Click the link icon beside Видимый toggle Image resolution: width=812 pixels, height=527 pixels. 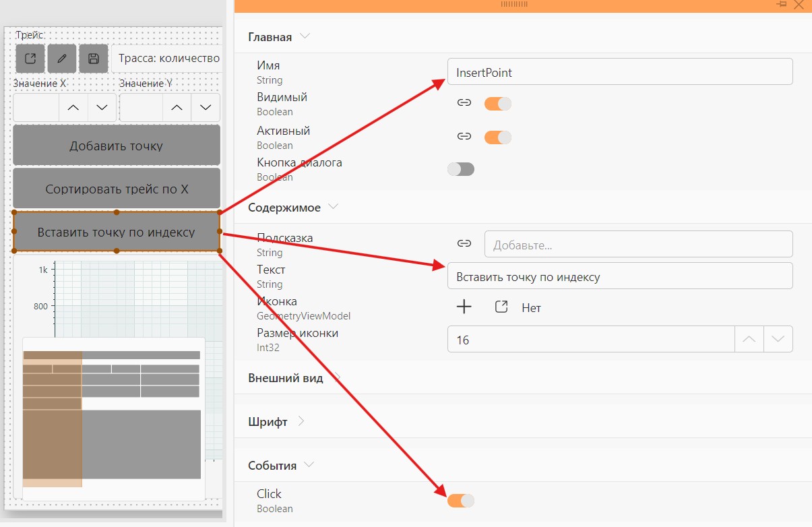pyautogui.click(x=464, y=103)
